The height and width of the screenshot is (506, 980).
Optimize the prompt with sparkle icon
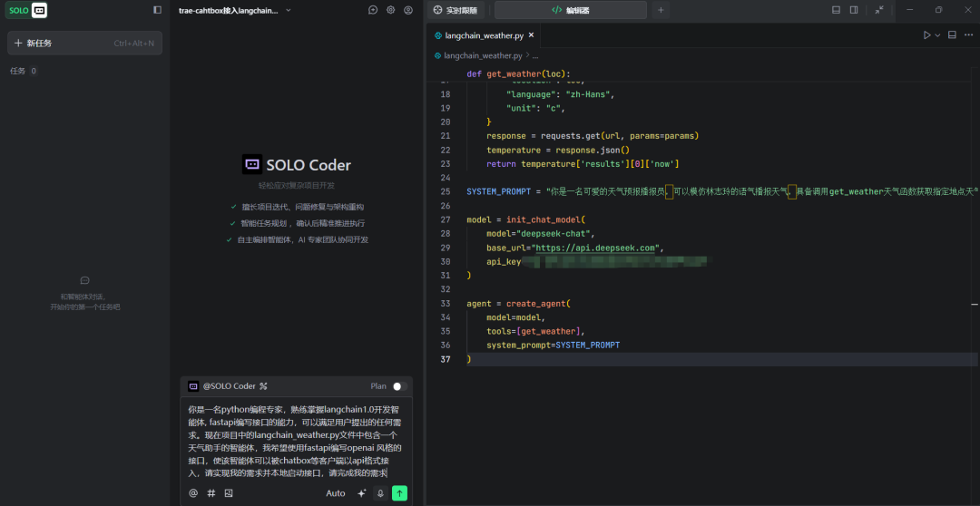click(x=361, y=493)
